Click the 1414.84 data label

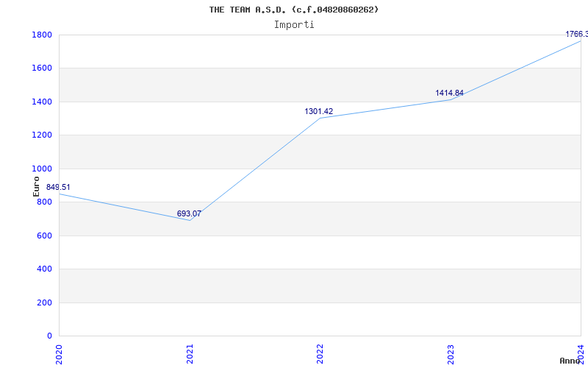449,93
